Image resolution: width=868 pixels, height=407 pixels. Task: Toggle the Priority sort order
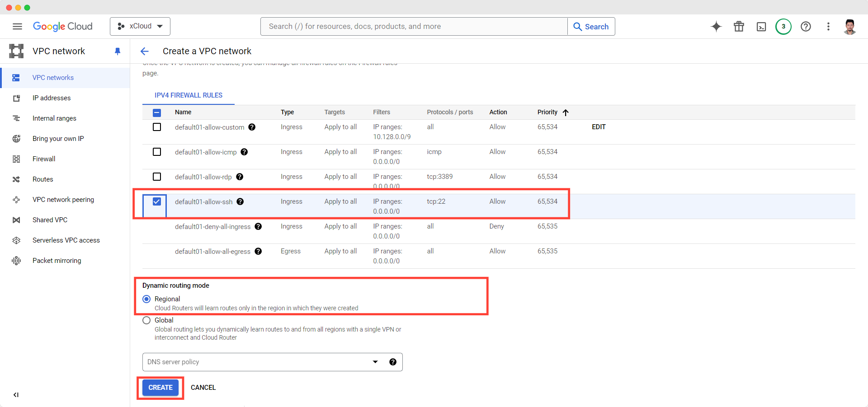(566, 112)
